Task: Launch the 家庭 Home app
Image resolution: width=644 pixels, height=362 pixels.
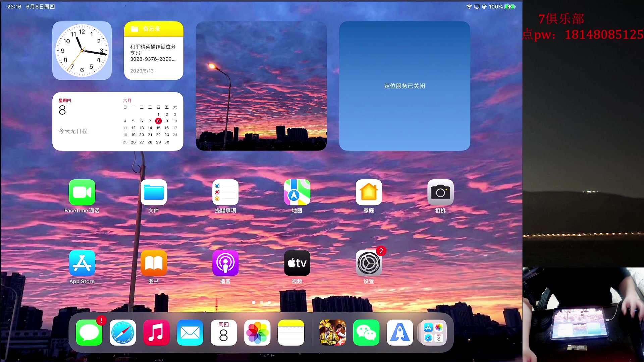Action: pyautogui.click(x=369, y=192)
